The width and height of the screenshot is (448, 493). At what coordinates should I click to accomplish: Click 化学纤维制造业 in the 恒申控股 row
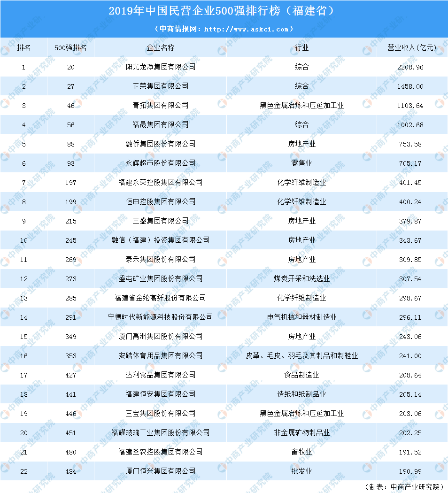[302, 201]
